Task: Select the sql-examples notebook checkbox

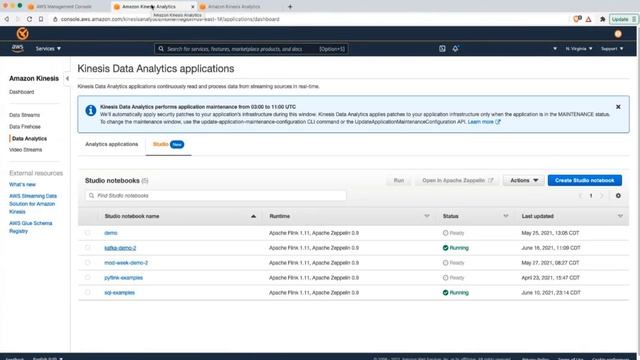Action: tap(88, 292)
